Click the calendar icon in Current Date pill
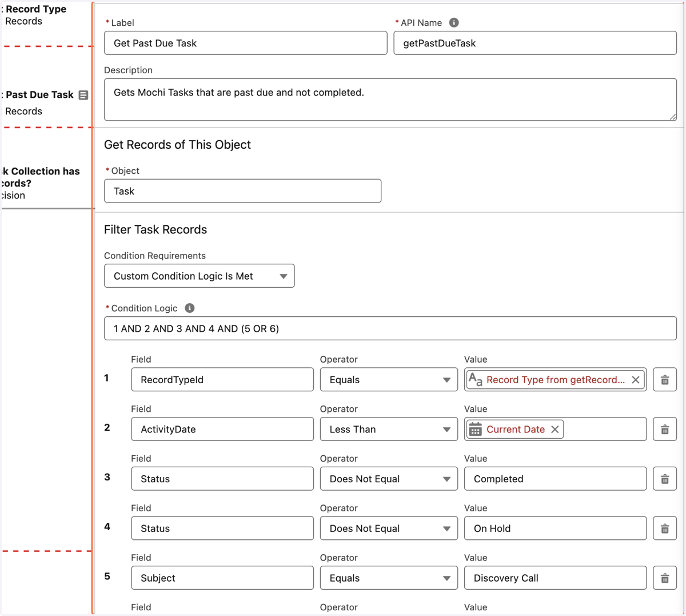The image size is (686, 616). click(475, 430)
